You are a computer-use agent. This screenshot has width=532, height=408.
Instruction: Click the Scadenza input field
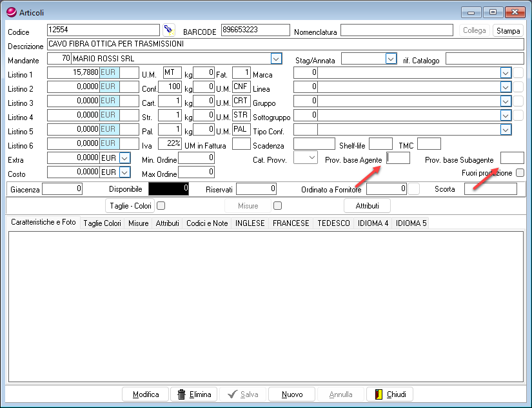(314, 144)
